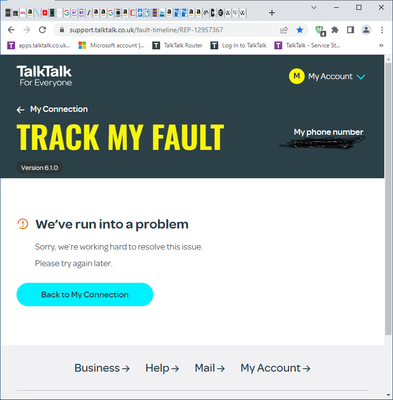Show hidden bookmarks with double chevron
Viewport: 393px width, 400px height.
pyautogui.click(x=381, y=45)
